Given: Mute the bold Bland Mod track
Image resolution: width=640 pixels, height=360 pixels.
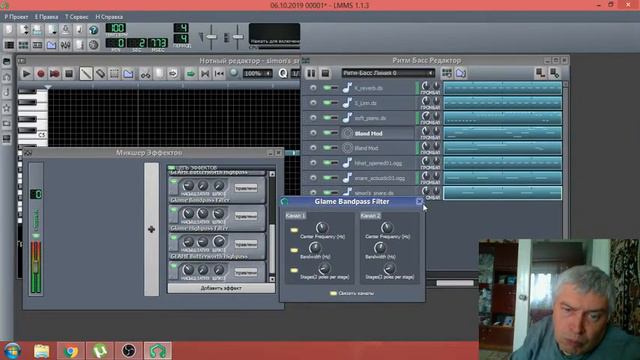Looking at the screenshot, I should tap(327, 133).
